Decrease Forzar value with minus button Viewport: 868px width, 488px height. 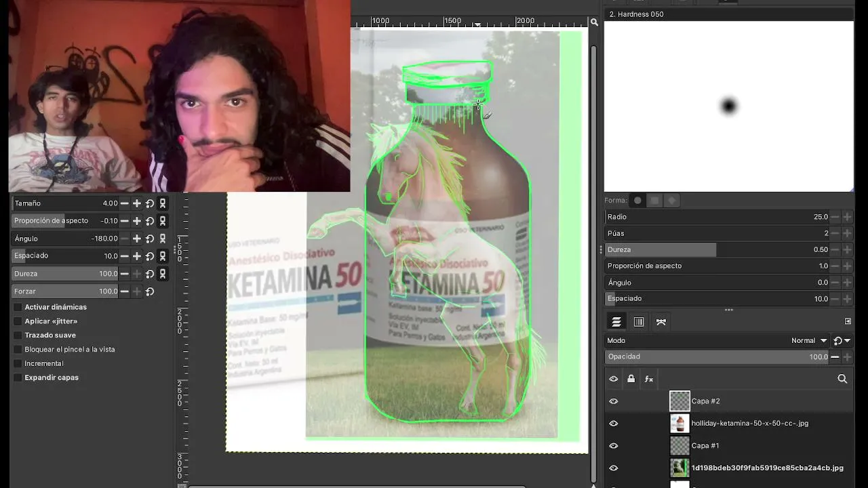coord(124,291)
